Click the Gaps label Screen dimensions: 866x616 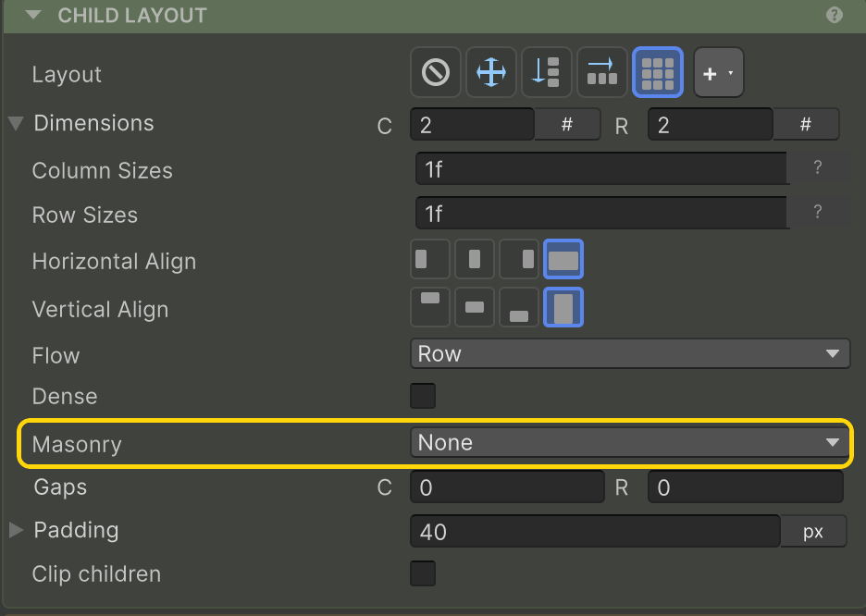pos(60,487)
